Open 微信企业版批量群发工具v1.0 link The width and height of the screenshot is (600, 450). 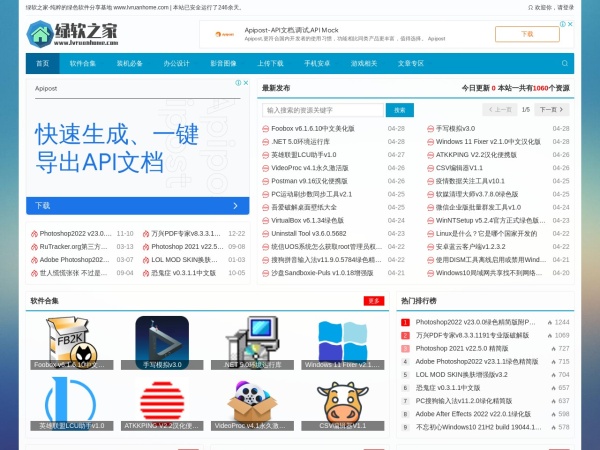[478, 207]
